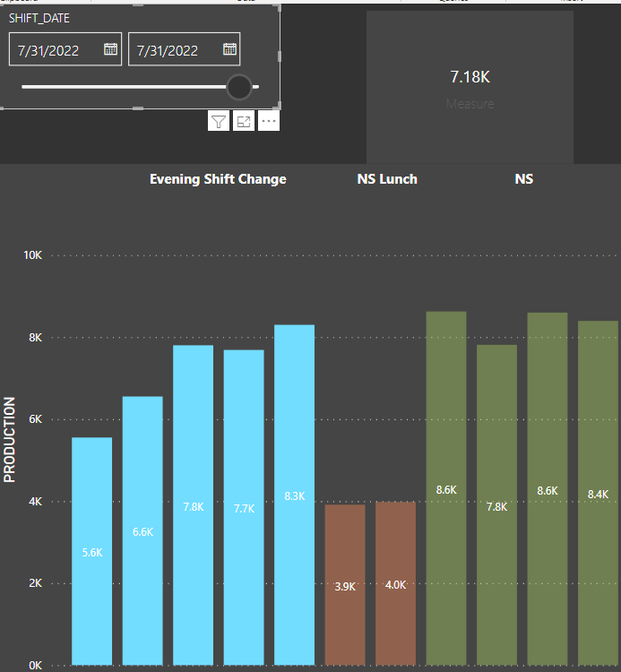The image size is (621, 672).
Task: Click the PRODUCTION axis title
Action: pyautogui.click(x=10, y=440)
